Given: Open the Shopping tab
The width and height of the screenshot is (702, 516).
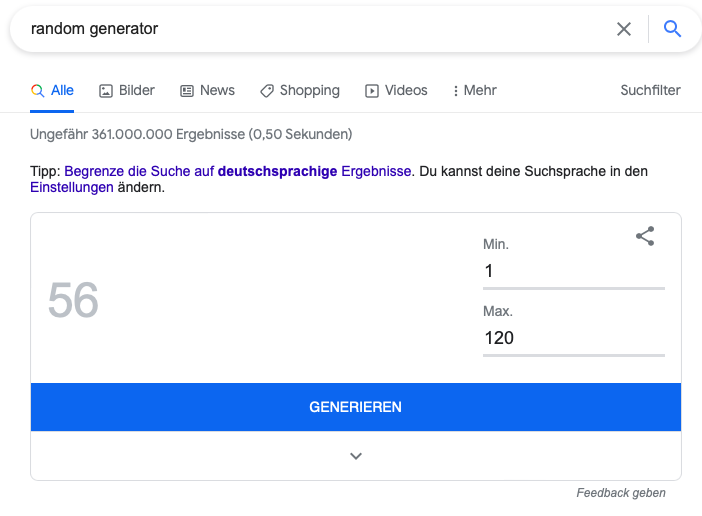Looking at the screenshot, I should point(300,91).
